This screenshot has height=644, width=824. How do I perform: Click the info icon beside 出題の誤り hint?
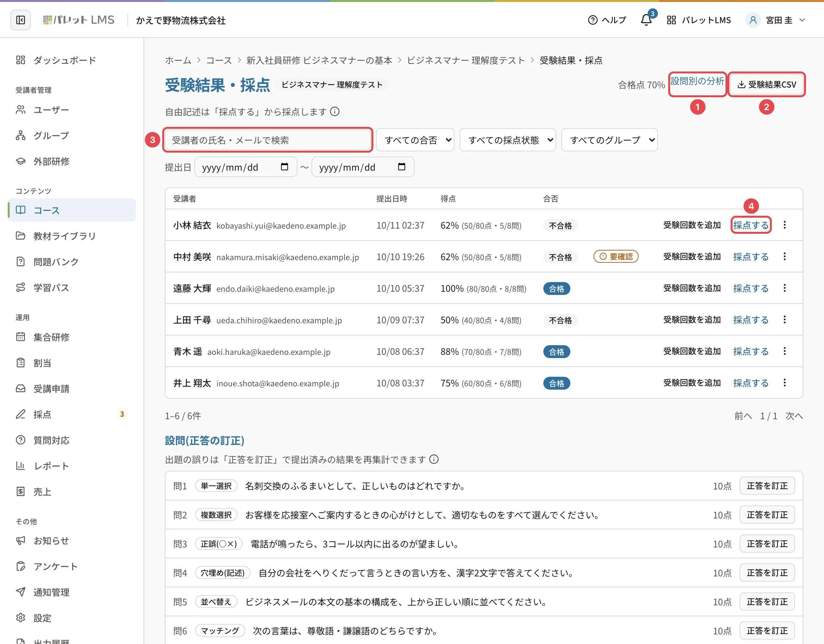pos(434,459)
